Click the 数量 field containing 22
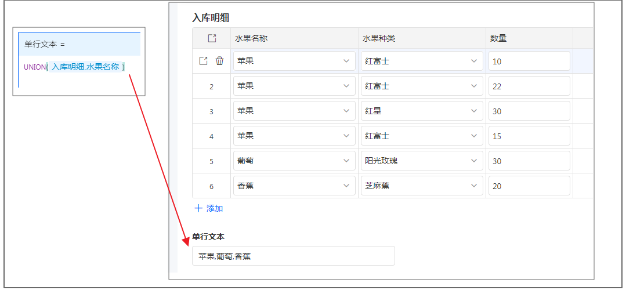The image size is (644, 301). tap(529, 86)
